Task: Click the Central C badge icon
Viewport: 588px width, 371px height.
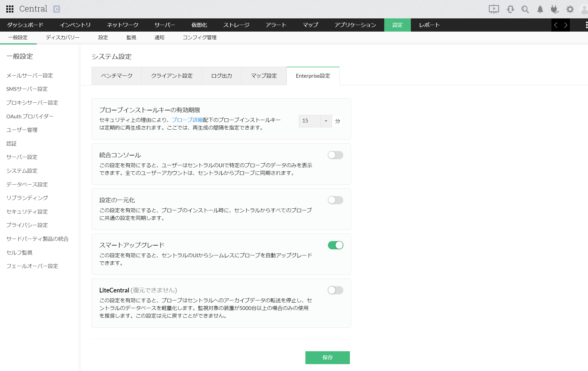Action: (57, 9)
